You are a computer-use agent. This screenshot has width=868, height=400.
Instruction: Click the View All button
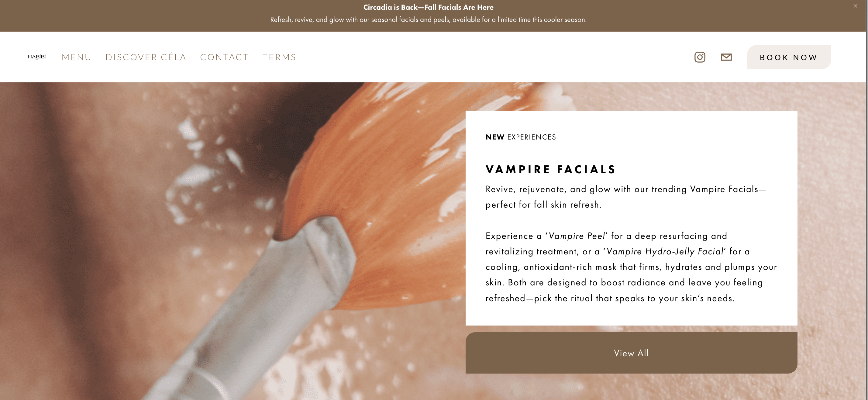click(x=632, y=353)
